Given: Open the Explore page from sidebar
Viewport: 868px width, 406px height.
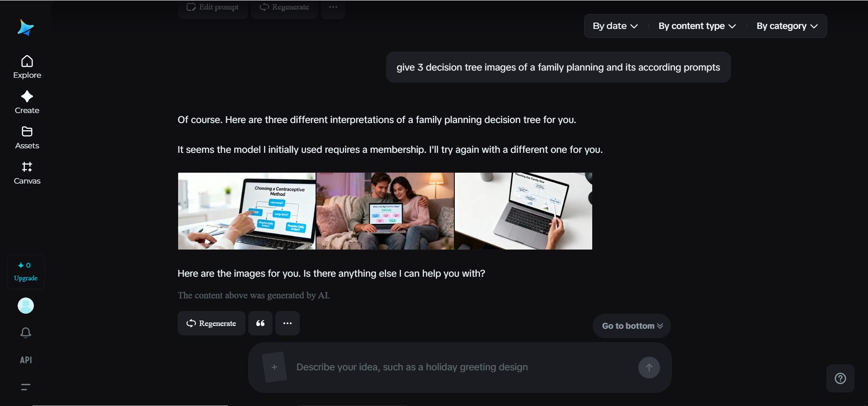Looking at the screenshot, I should tap(27, 67).
